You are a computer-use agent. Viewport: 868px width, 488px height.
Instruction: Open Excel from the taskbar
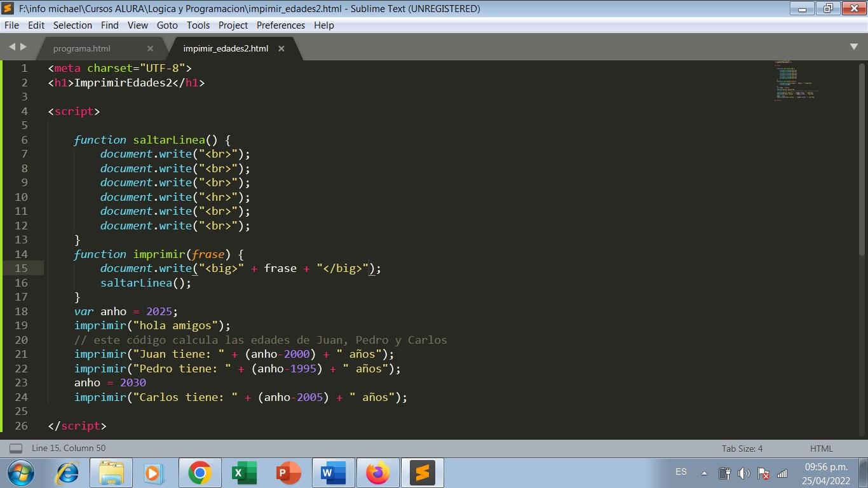pos(244,473)
